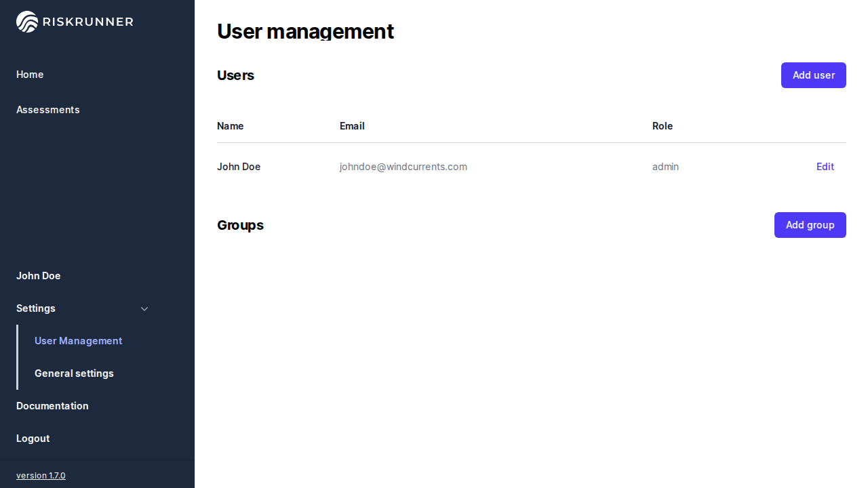
Task: Select User Management submenu item
Action: 78,341
